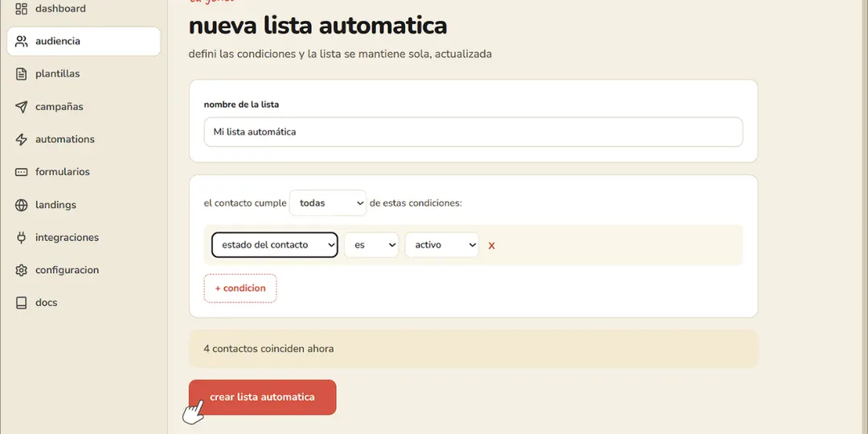Image resolution: width=868 pixels, height=434 pixels.
Task: Click the formularios form icon
Action: click(21, 172)
